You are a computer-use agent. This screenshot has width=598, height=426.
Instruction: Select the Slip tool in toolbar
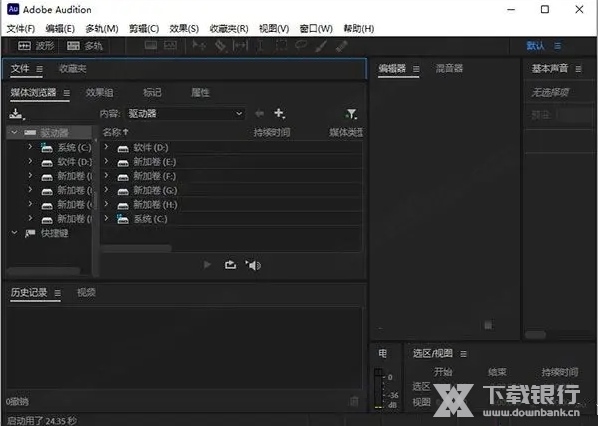pyautogui.click(x=241, y=46)
